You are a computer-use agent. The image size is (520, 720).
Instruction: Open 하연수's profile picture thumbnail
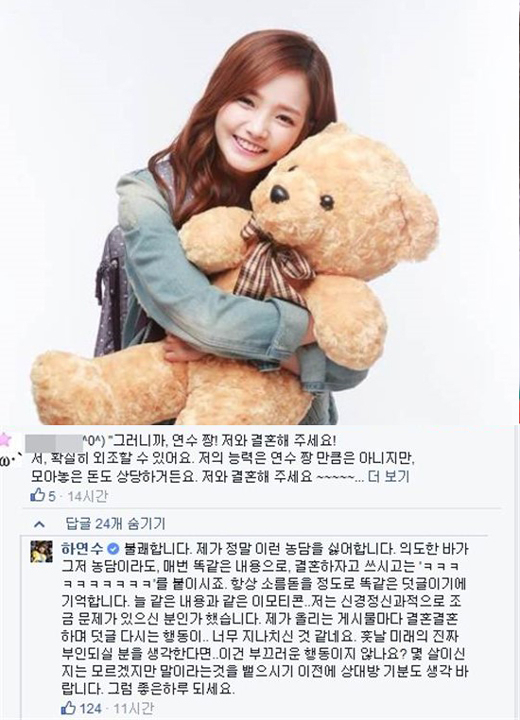42,551
